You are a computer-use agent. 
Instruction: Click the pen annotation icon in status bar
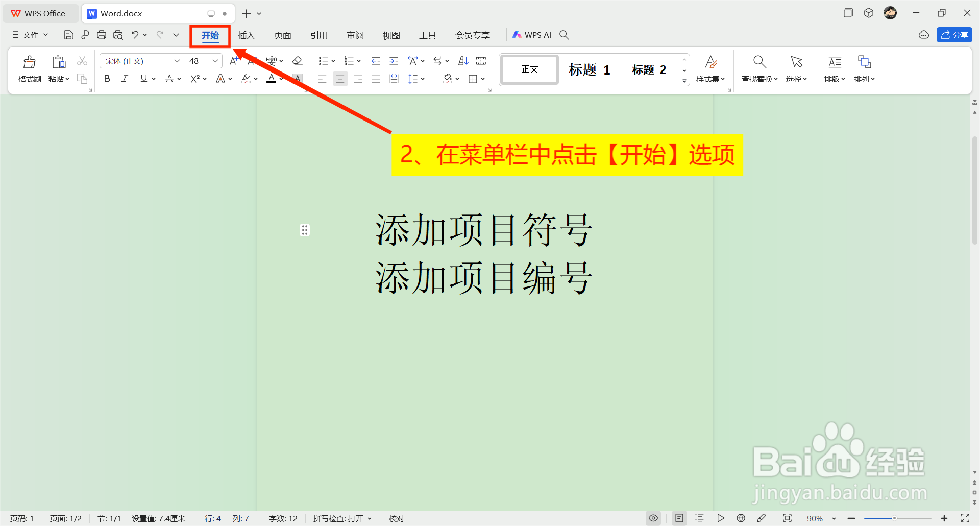pyautogui.click(x=762, y=518)
